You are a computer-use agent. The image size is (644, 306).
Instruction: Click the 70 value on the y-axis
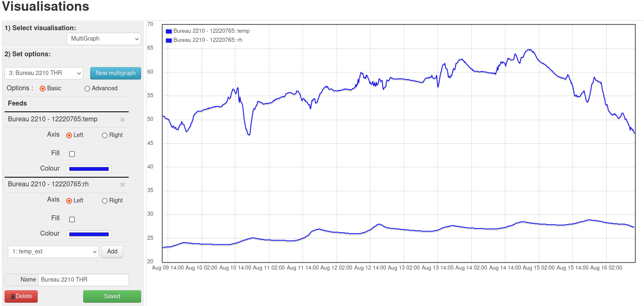coord(150,24)
